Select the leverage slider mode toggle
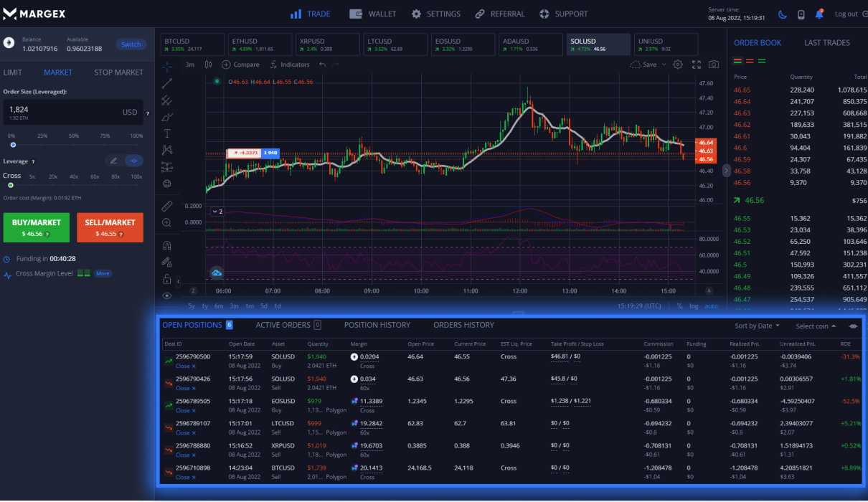The image size is (868, 502). (x=133, y=161)
